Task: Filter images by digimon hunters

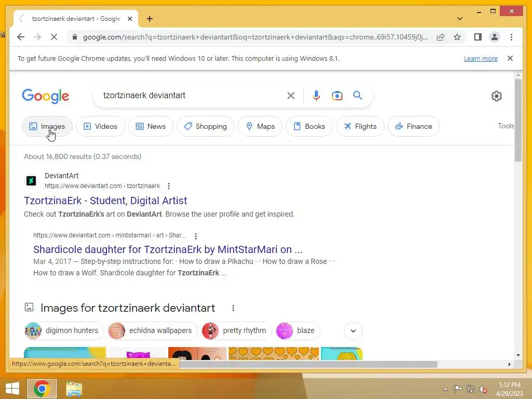Action: (x=64, y=331)
